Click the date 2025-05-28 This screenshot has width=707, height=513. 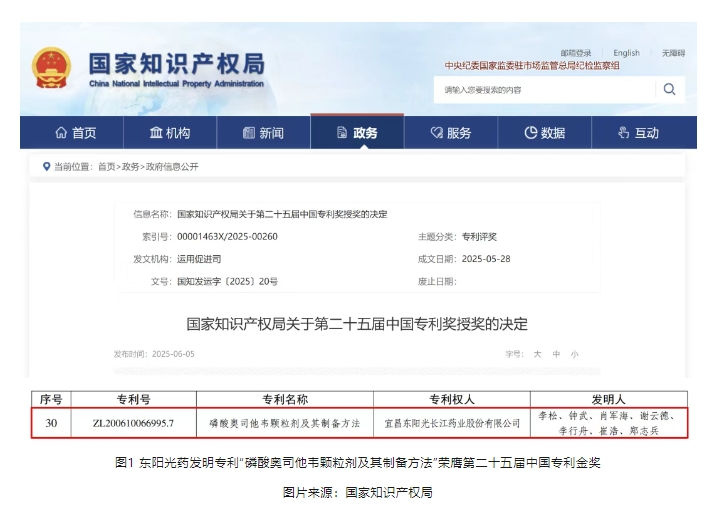(x=486, y=259)
